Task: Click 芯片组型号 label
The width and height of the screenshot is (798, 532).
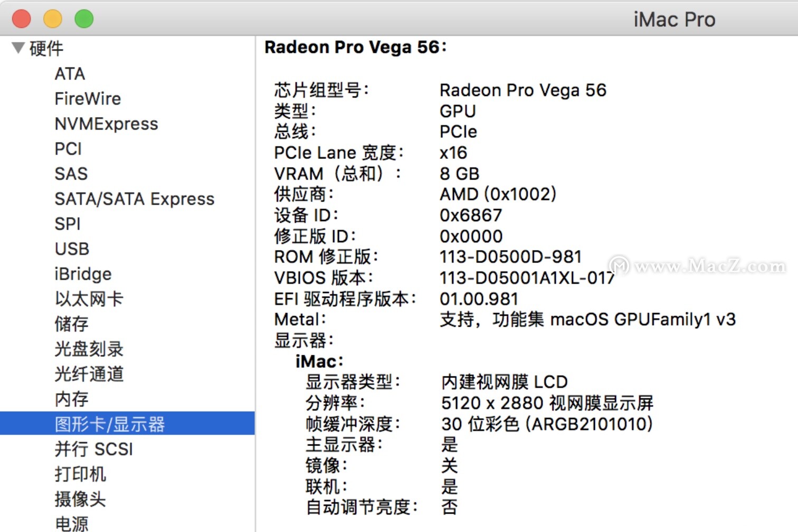Action: (321, 90)
